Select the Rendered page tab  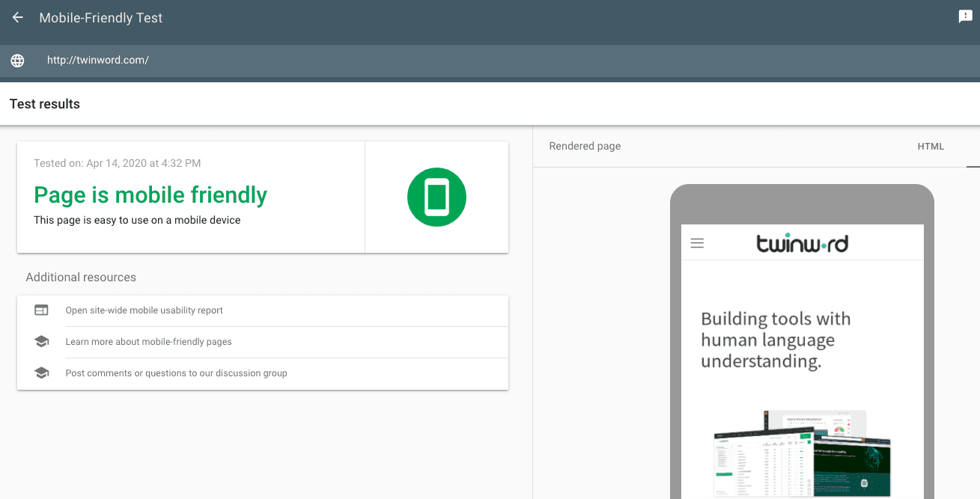(x=585, y=147)
